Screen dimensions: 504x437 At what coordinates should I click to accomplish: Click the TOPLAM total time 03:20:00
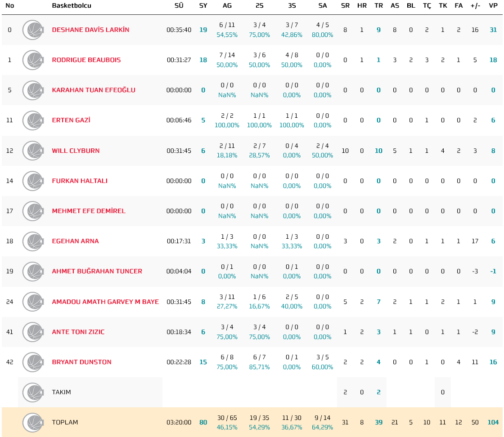tap(179, 423)
